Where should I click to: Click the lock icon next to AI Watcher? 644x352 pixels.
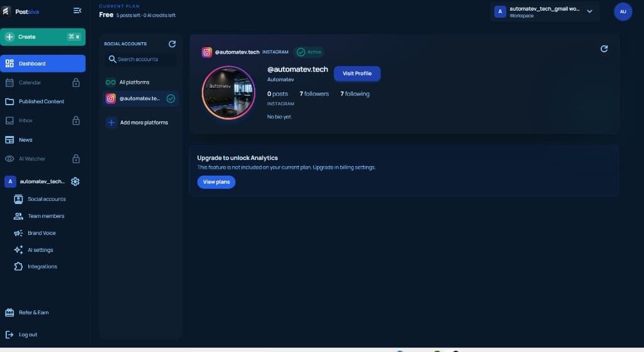[x=76, y=159]
